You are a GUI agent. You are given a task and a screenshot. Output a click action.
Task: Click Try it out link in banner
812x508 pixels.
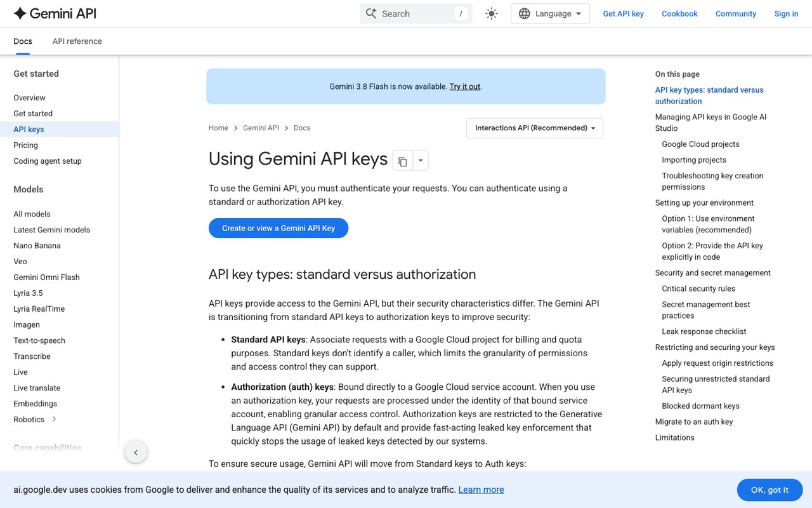pyautogui.click(x=465, y=86)
